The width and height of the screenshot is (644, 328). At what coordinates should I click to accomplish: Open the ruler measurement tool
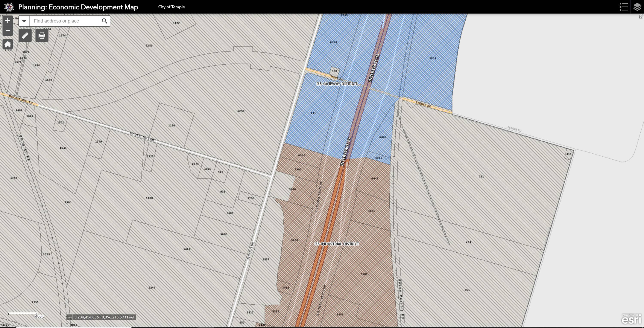25,35
